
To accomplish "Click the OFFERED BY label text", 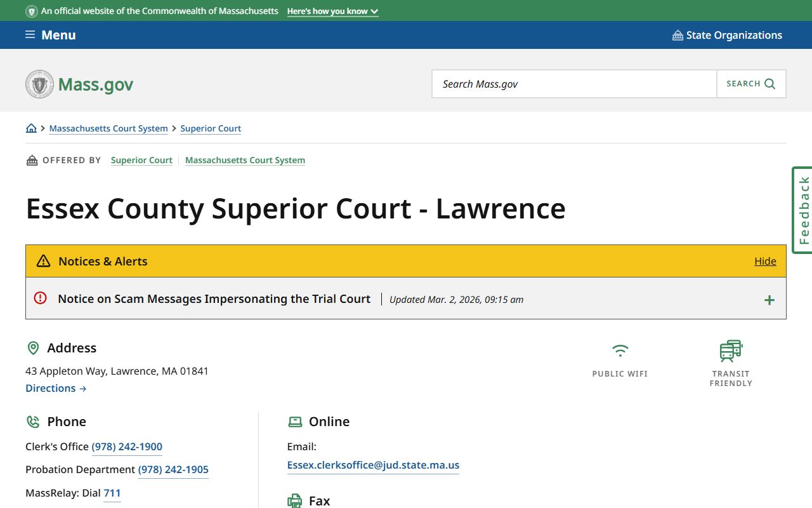I will click(72, 160).
